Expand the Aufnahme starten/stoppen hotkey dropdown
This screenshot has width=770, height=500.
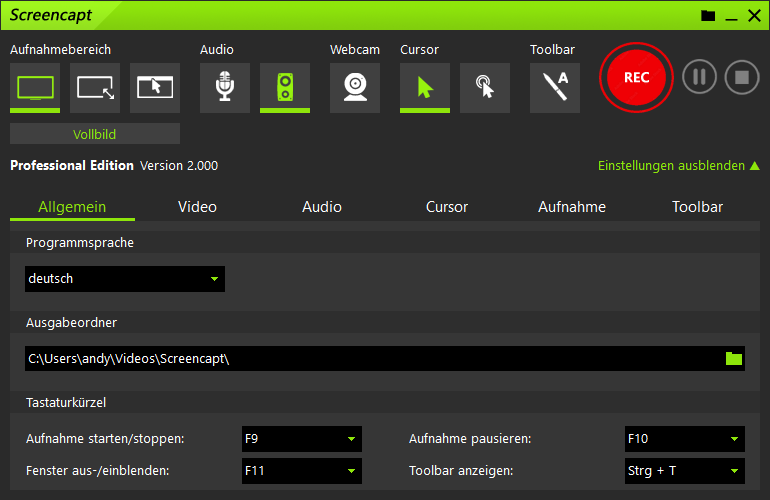(x=302, y=439)
